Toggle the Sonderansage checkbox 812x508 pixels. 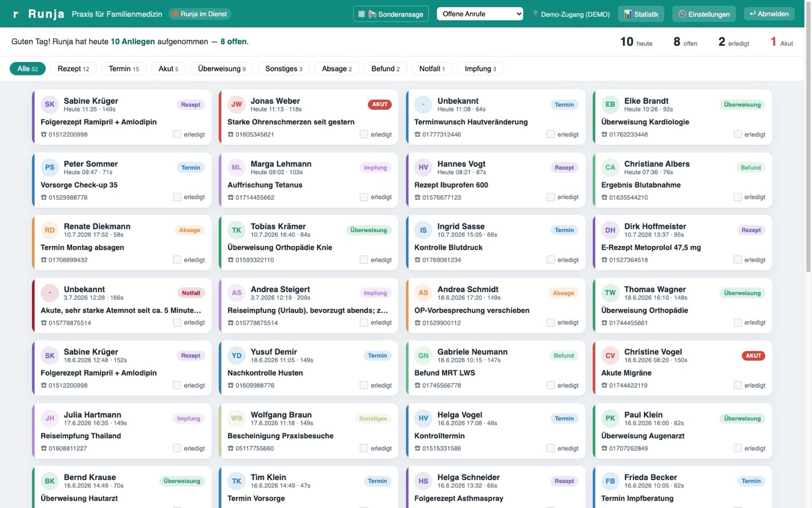[362, 14]
